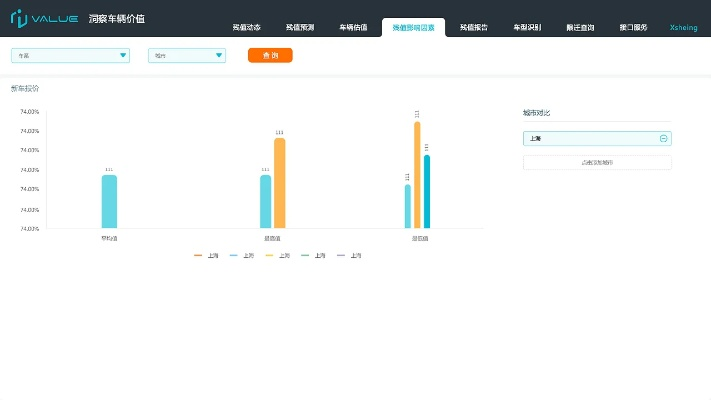Toggle the yellow 上海 legend series
This screenshot has width=711, height=400.
coord(277,256)
